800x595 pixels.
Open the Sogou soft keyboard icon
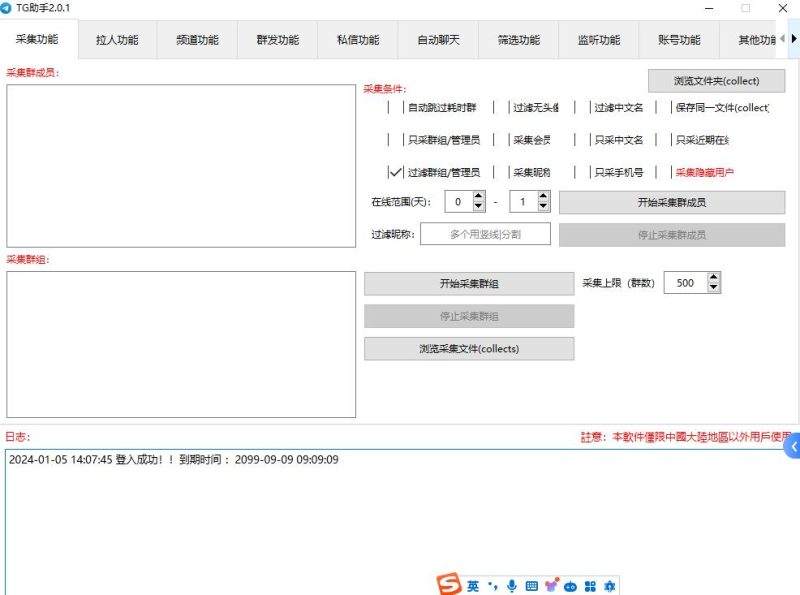coord(531,585)
